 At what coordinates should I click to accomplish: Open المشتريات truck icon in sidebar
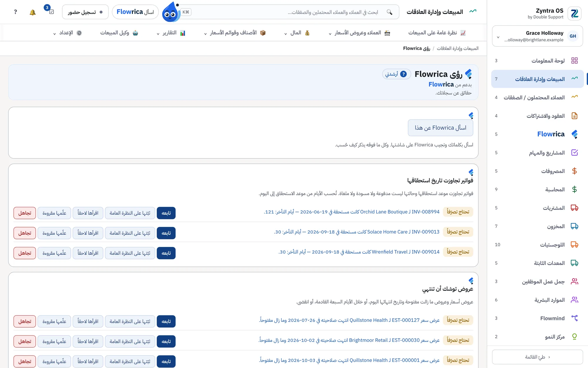click(x=574, y=208)
